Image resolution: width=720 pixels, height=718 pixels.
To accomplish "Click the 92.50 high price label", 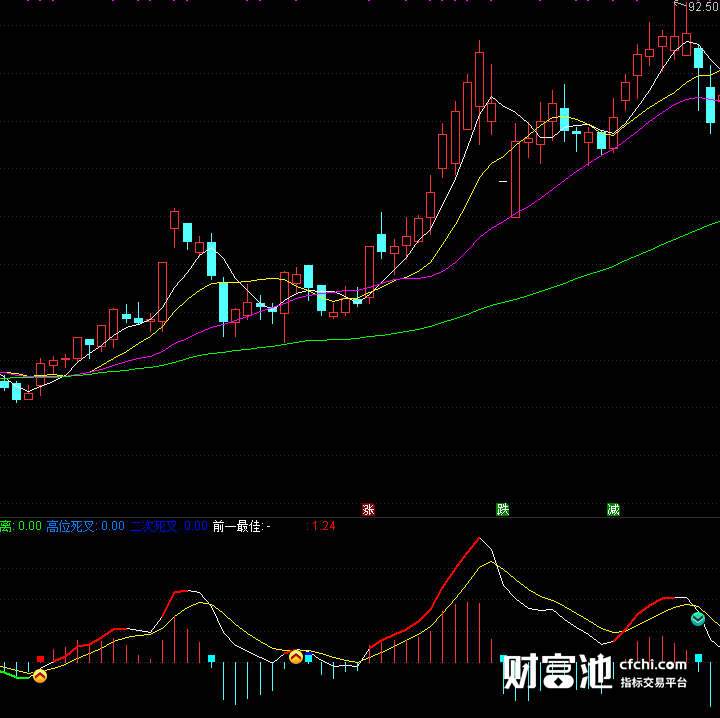I will pyautogui.click(x=704, y=6).
